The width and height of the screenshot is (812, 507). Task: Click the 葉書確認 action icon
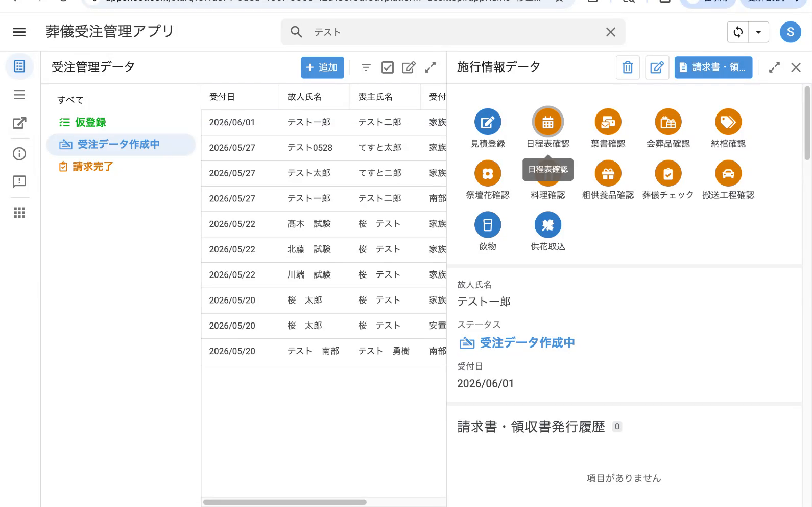pos(608,122)
